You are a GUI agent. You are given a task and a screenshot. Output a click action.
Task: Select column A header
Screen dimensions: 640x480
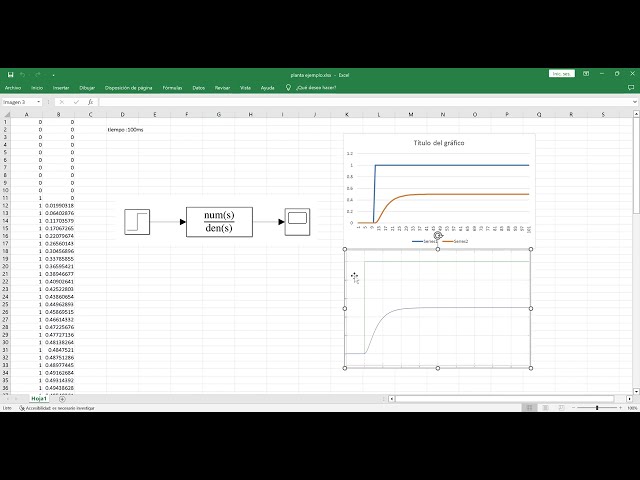pyautogui.click(x=27, y=115)
